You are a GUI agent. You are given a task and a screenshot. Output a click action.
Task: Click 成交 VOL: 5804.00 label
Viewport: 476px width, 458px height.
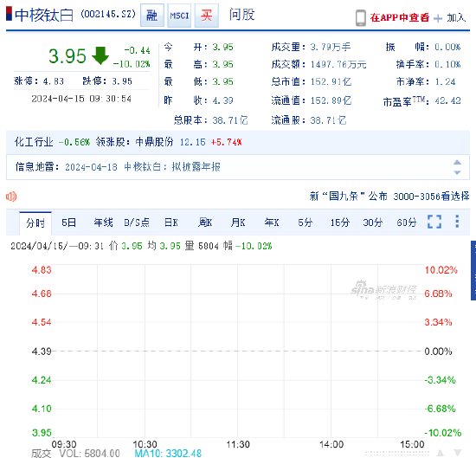(x=75, y=454)
